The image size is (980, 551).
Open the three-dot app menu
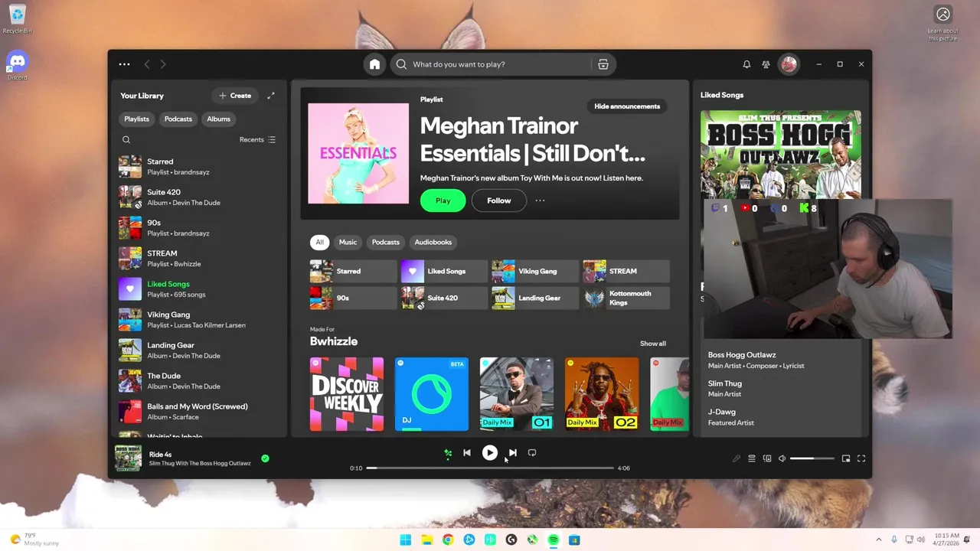pos(124,64)
